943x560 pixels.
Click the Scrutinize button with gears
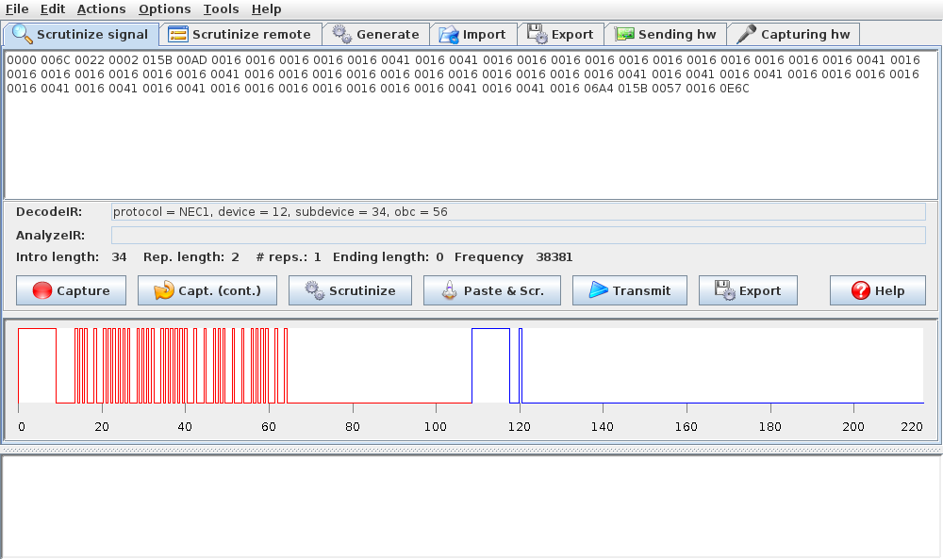tap(350, 291)
